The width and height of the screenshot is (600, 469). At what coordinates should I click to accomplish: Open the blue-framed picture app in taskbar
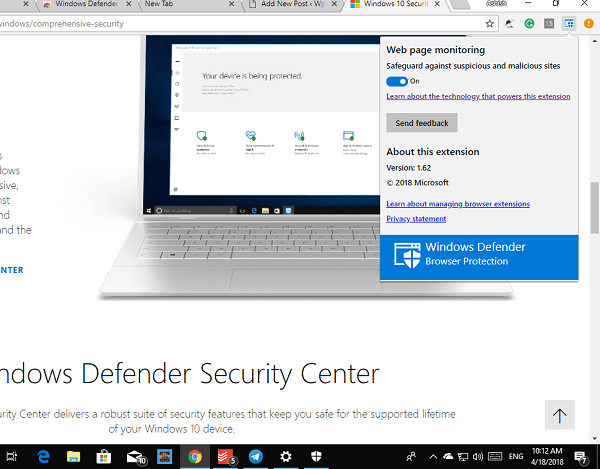[x=165, y=456]
